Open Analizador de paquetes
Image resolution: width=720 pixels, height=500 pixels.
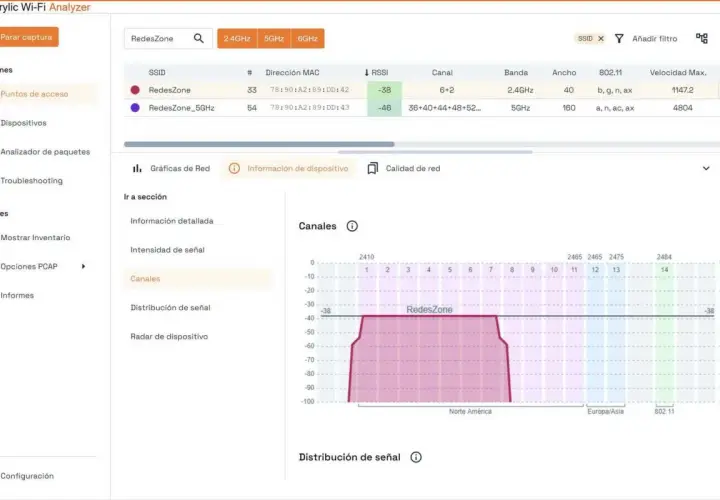click(x=45, y=152)
